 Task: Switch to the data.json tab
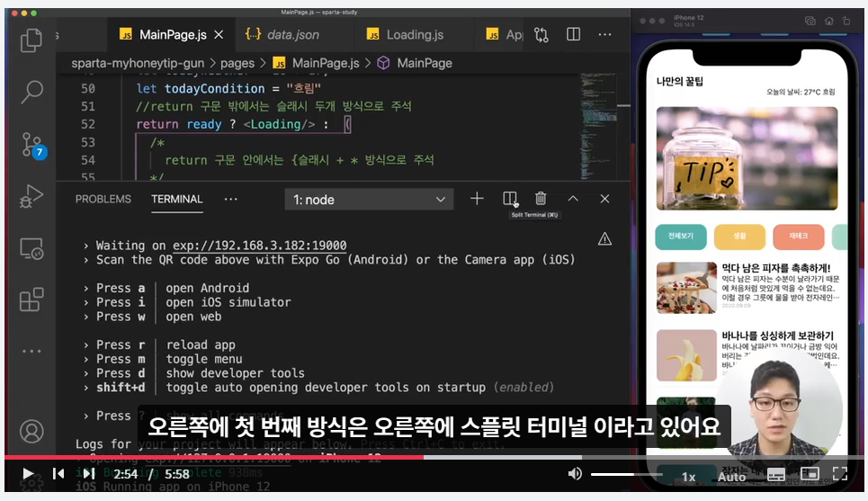291,35
